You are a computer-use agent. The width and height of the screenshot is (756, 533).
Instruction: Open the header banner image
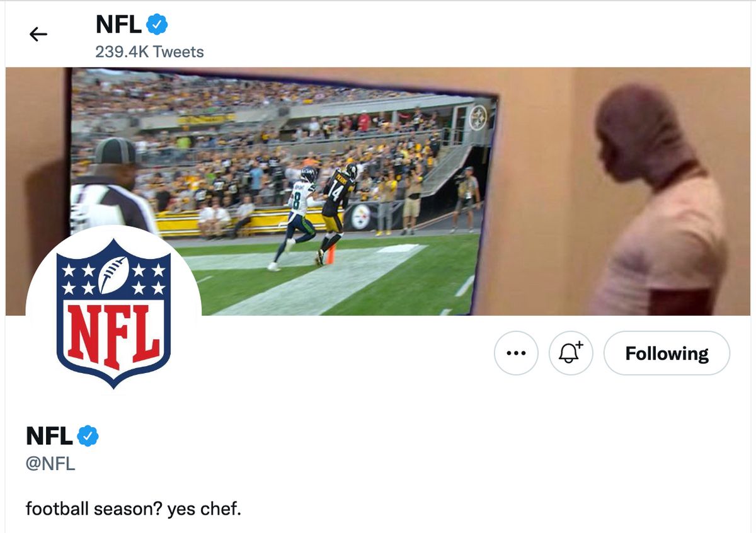378,192
